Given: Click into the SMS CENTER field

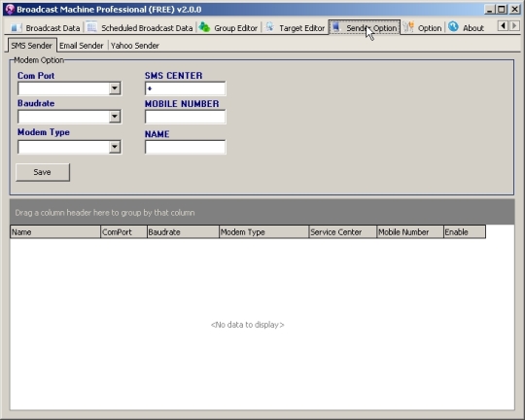Looking at the screenshot, I should click(x=185, y=88).
